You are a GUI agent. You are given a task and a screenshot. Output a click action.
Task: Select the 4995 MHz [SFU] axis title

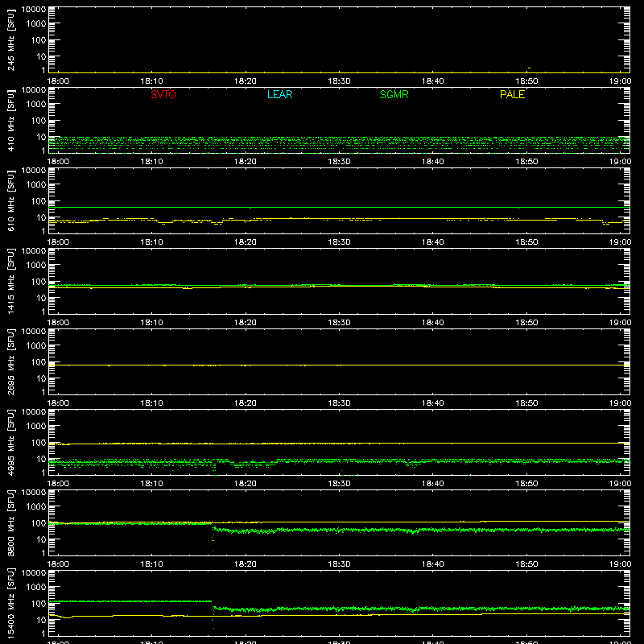point(10,442)
